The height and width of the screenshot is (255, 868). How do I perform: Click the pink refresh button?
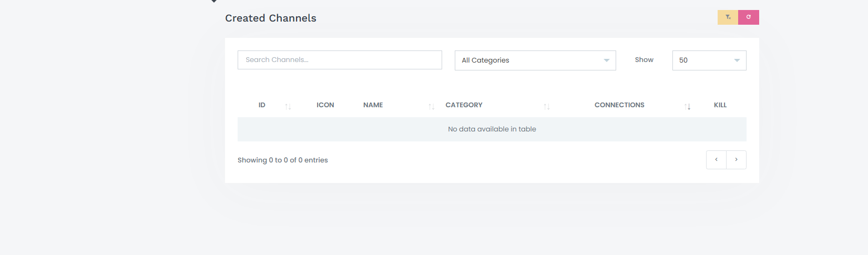(x=749, y=17)
